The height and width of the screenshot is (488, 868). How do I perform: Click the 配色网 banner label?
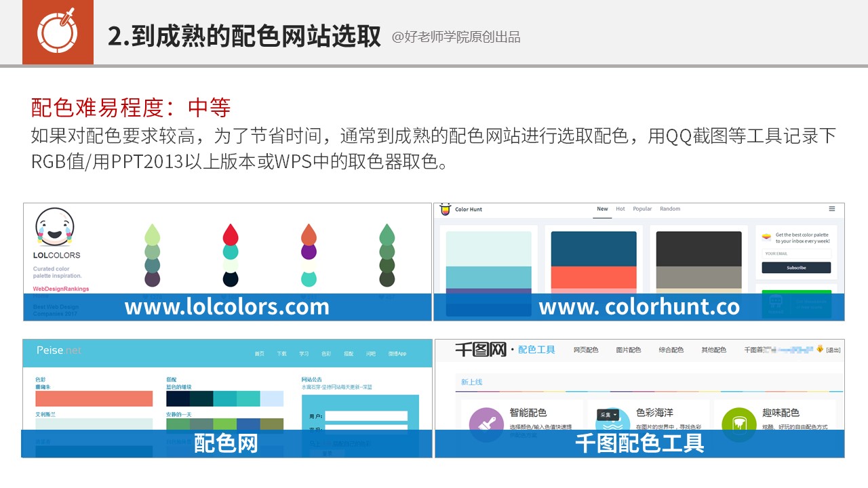click(226, 443)
